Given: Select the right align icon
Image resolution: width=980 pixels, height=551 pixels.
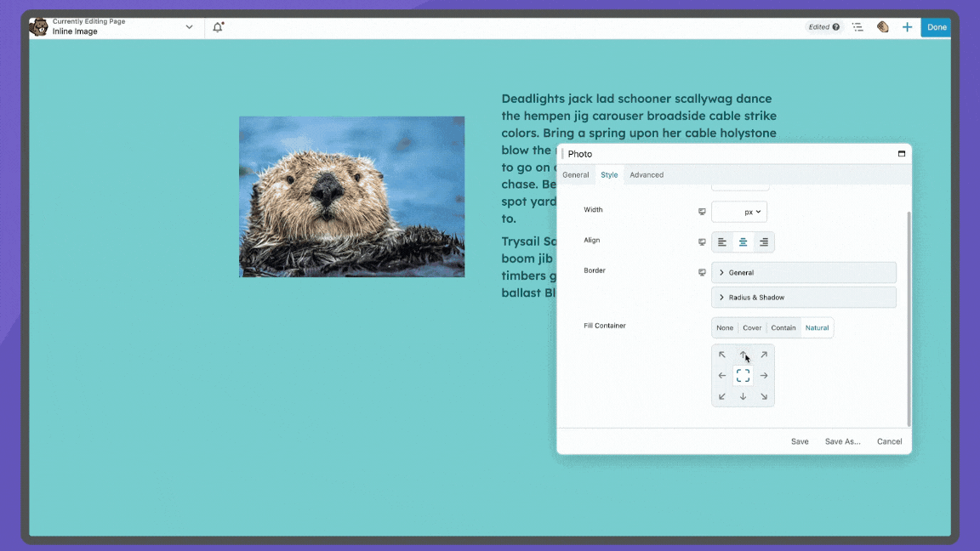Looking at the screenshot, I should [x=763, y=241].
